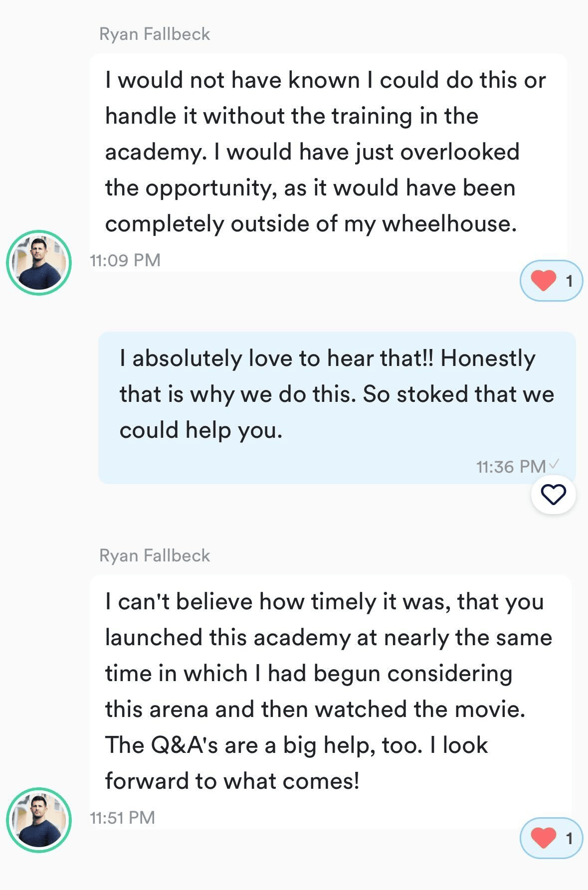Image resolution: width=588 pixels, height=890 pixels.
Task: Click the sent checkmark next to 11:36 PM
Action: coord(554,464)
